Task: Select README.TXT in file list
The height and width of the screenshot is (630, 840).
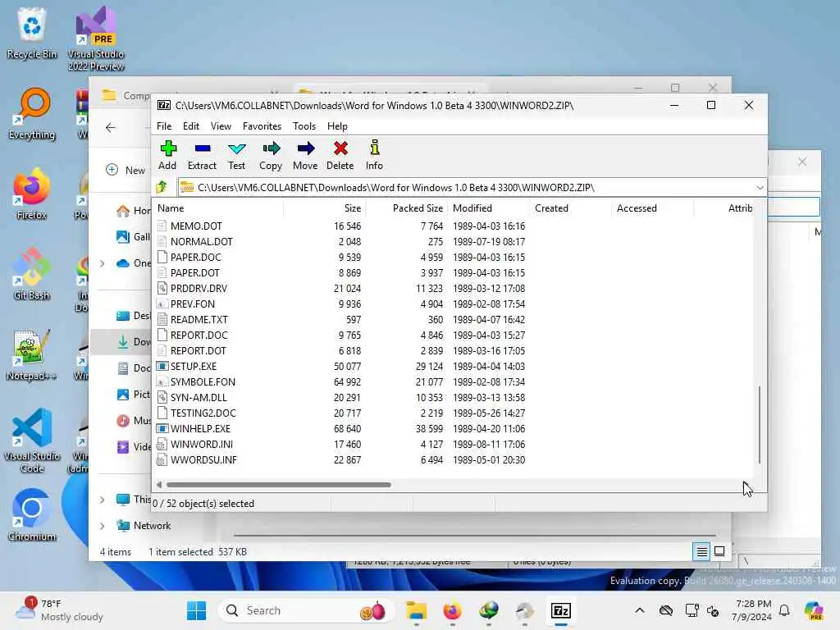Action: pos(199,320)
